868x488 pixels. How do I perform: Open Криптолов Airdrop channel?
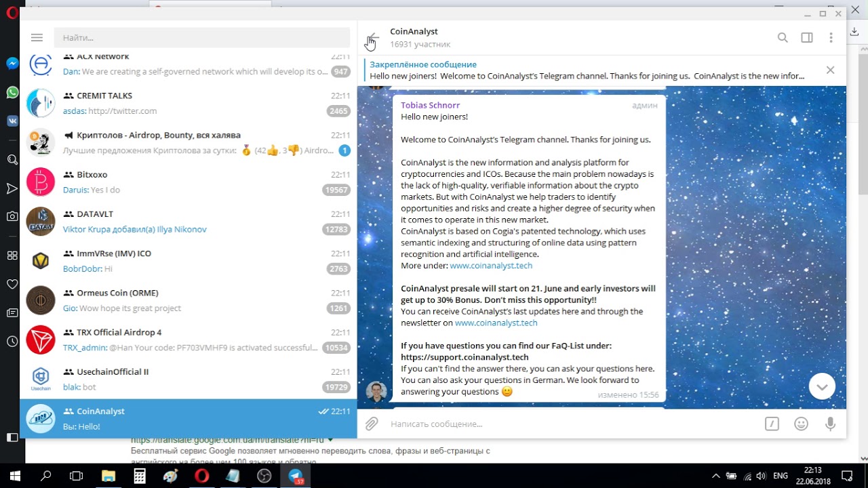coord(189,143)
